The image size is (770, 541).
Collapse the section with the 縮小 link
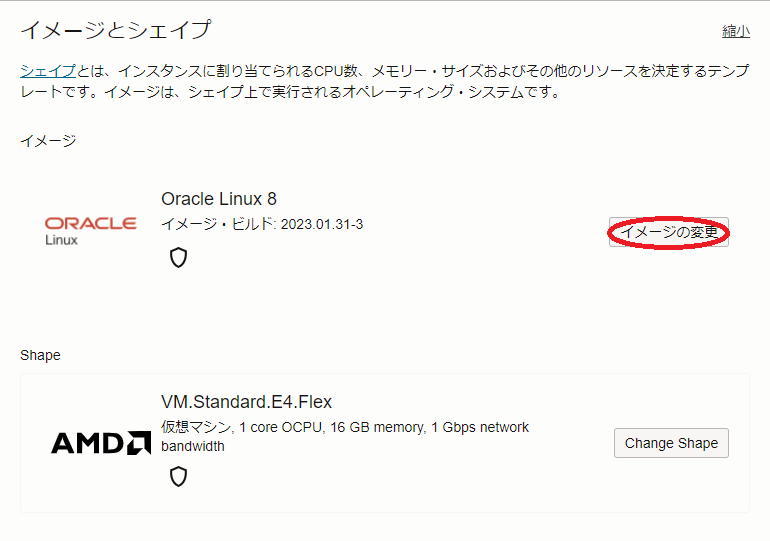pos(735,31)
